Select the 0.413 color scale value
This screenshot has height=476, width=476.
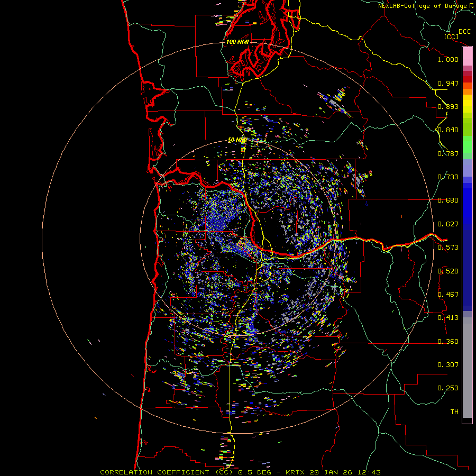[x=448, y=318]
